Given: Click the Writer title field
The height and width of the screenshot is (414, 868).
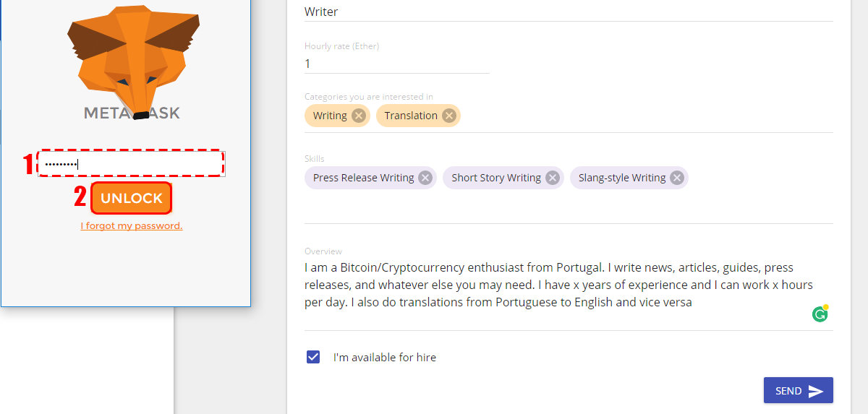Looking at the screenshot, I should pyautogui.click(x=569, y=12).
